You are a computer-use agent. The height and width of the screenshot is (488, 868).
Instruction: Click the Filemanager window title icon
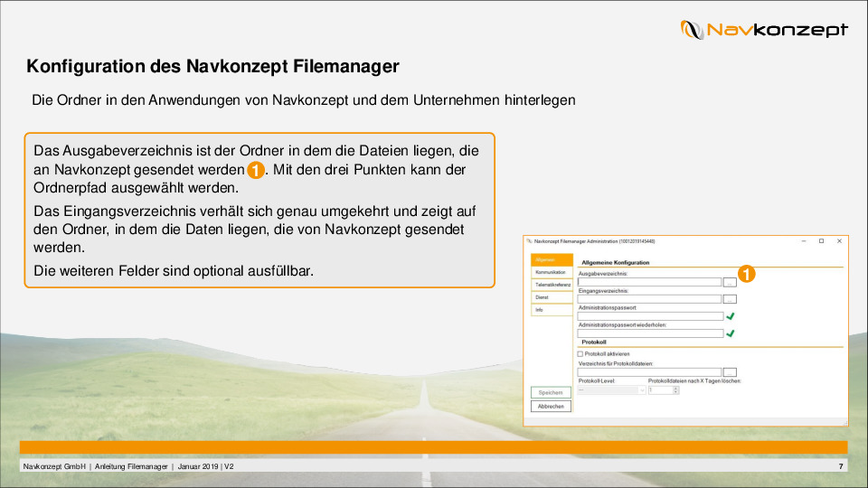pos(529,241)
